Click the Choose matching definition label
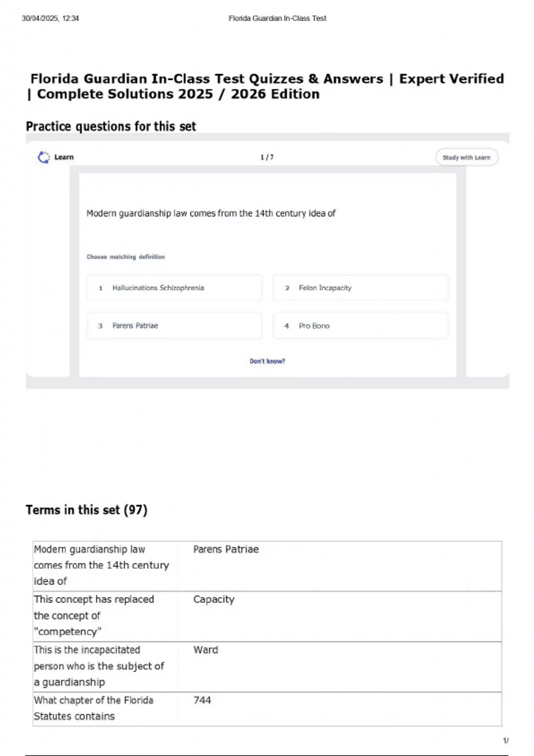The height and width of the screenshot is (756, 534). 125,257
